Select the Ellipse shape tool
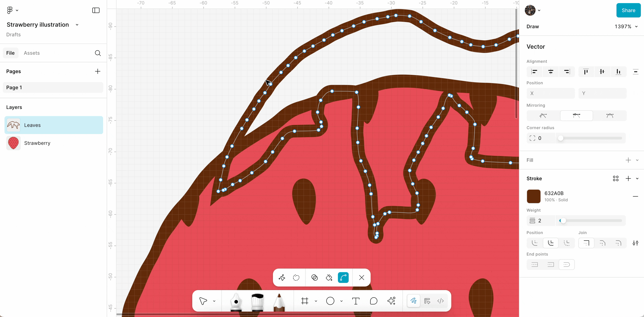Viewport: 644px width, 317px height. (x=330, y=301)
